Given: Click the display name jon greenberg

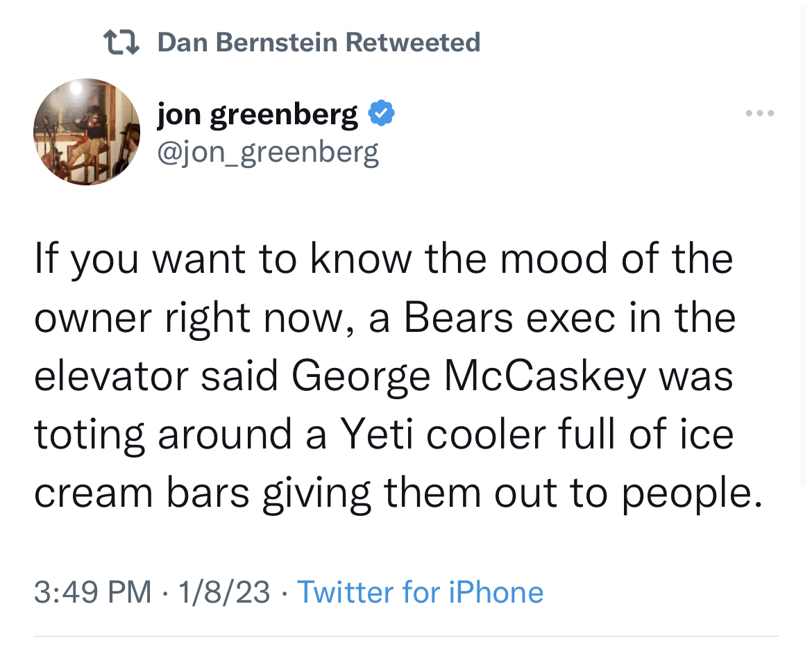Looking at the screenshot, I should pos(257,114).
